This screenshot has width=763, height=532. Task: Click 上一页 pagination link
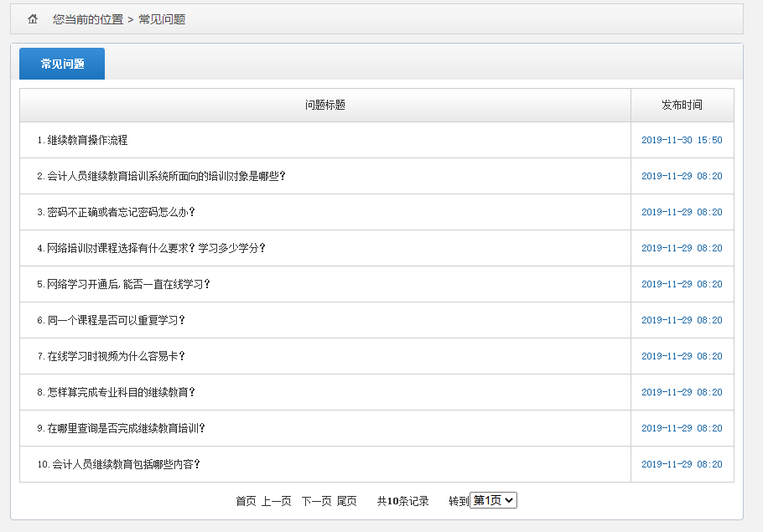(276, 501)
